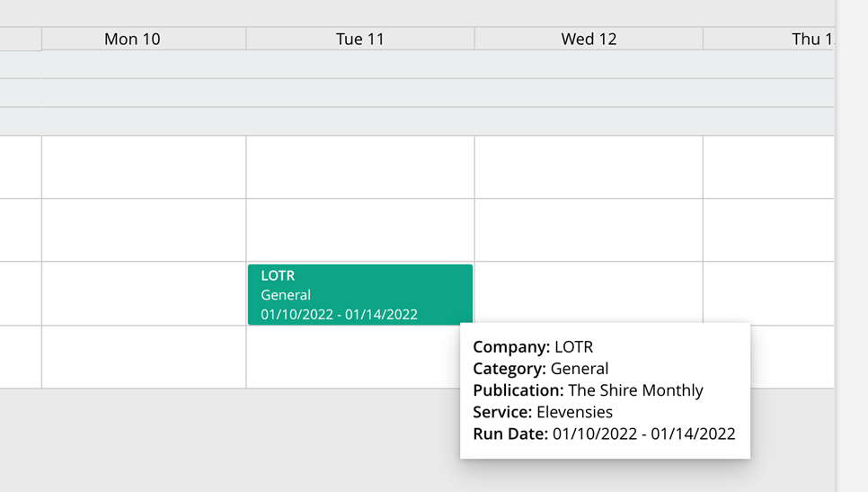
Task: Click the topmost white Monday cell
Action: coord(144,167)
